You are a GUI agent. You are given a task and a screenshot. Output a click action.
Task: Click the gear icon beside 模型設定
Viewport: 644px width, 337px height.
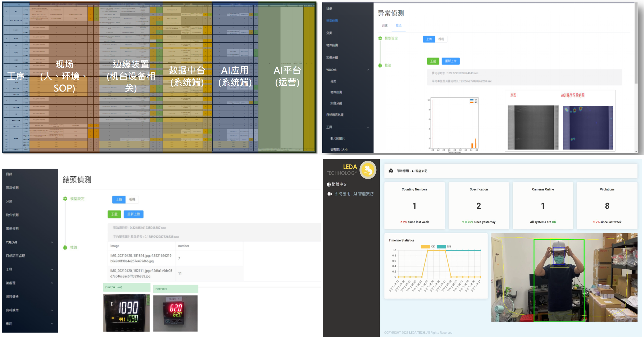65,199
